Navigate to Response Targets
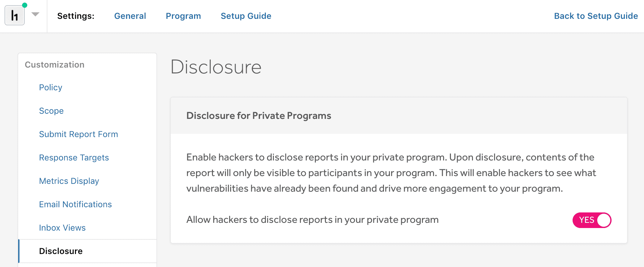This screenshot has width=644, height=267. (74, 158)
